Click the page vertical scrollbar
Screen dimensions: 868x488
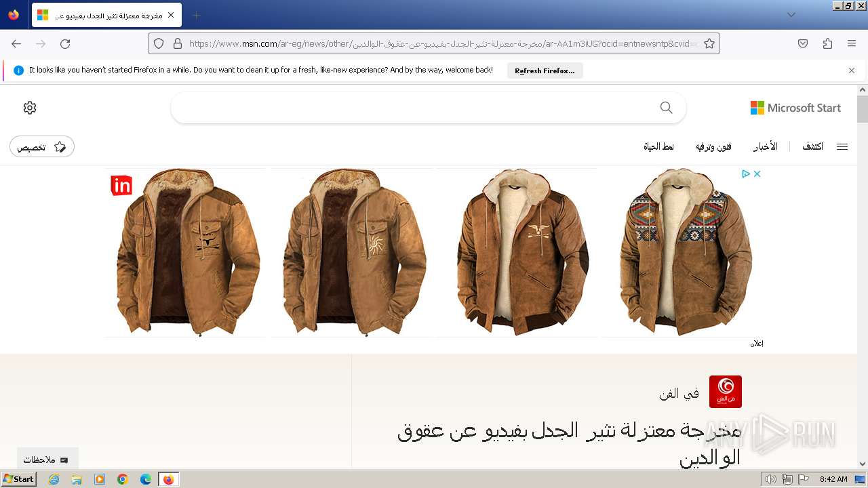[863, 109]
